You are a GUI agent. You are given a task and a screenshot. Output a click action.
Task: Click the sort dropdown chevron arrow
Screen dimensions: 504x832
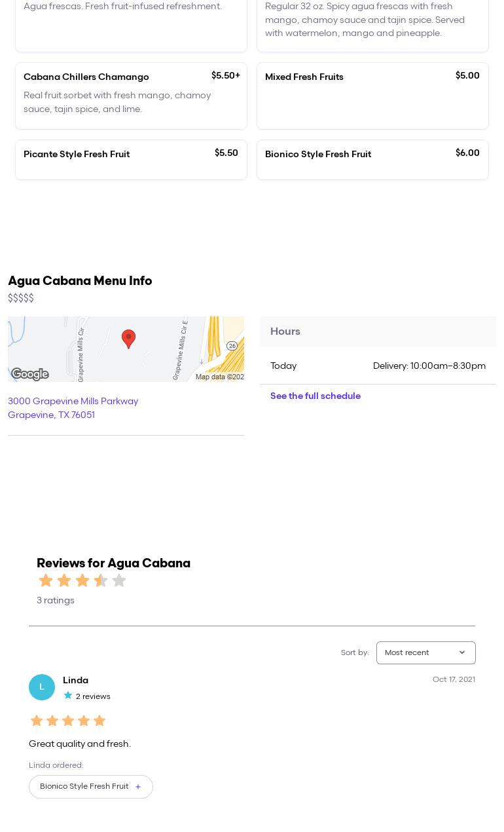coord(462,652)
